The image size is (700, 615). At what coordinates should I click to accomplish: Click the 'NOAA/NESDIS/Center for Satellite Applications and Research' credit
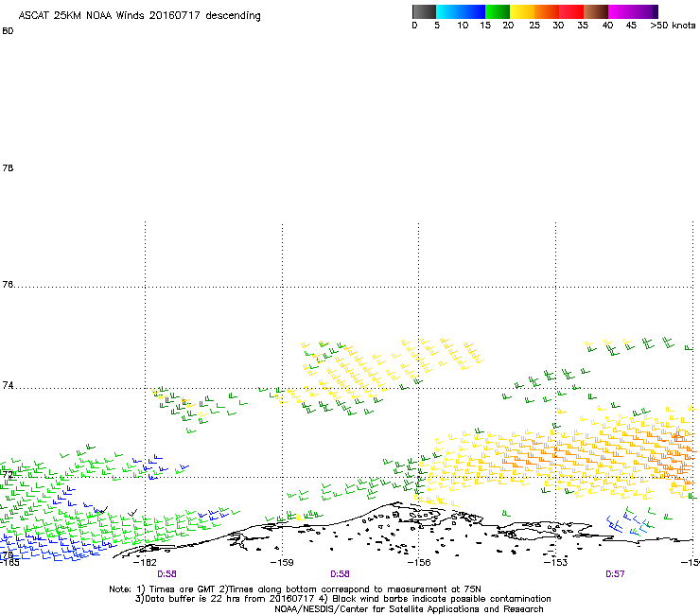tap(409, 609)
